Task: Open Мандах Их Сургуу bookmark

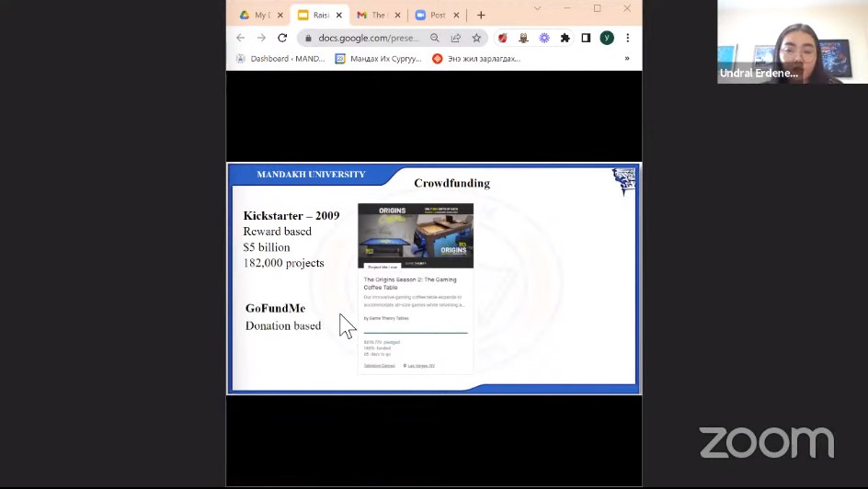Action: pos(379,59)
